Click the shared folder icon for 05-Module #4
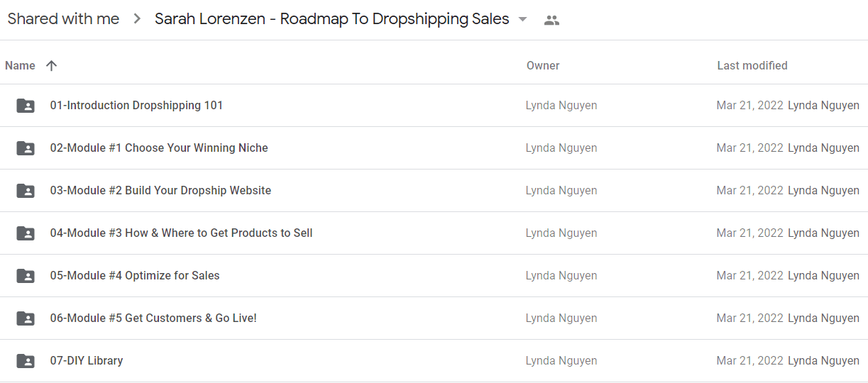 tap(26, 276)
